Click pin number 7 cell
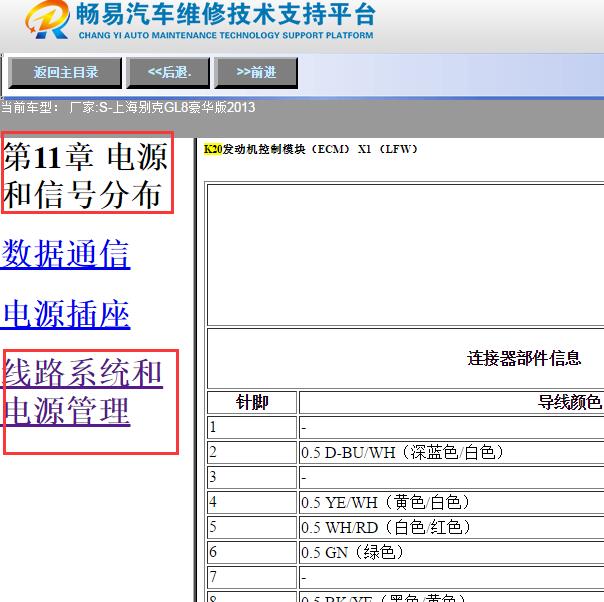The image size is (604, 602). coord(252,577)
